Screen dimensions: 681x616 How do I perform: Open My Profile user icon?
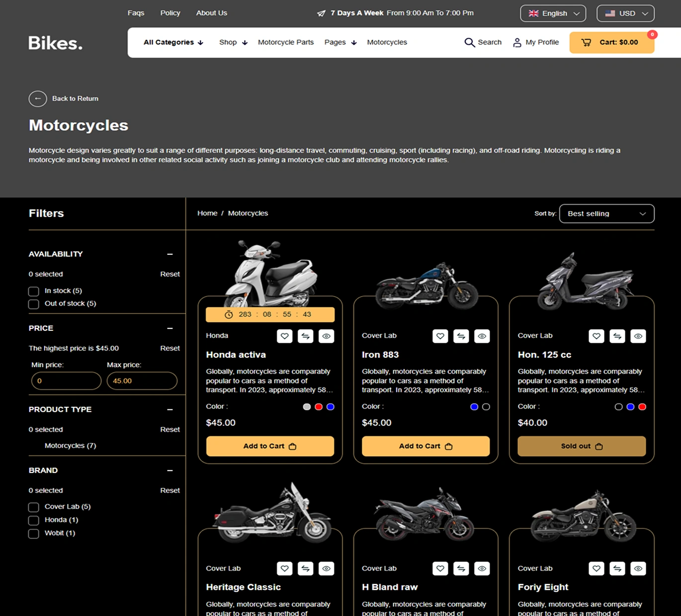[x=517, y=43]
